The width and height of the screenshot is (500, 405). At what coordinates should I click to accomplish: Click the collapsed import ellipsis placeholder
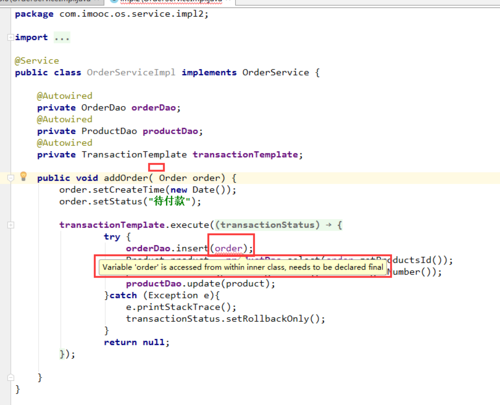point(62,38)
